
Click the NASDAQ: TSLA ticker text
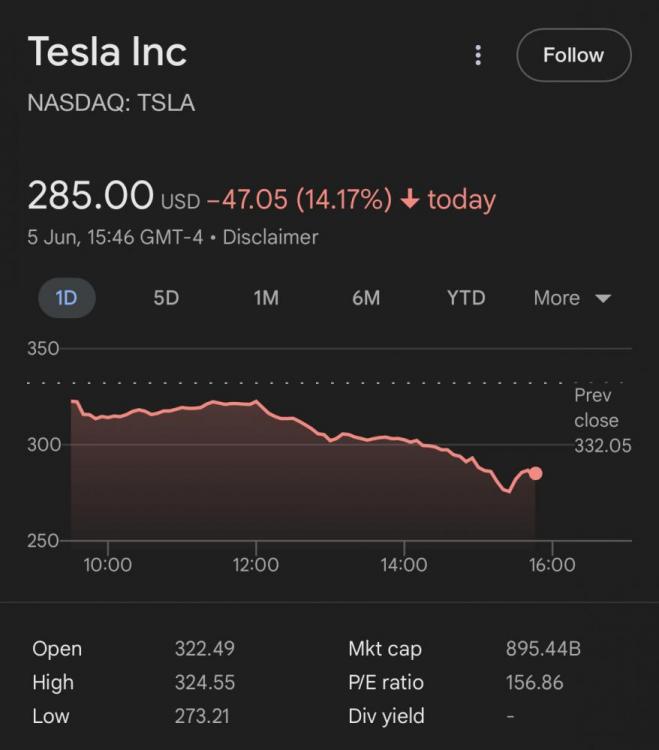coord(111,103)
